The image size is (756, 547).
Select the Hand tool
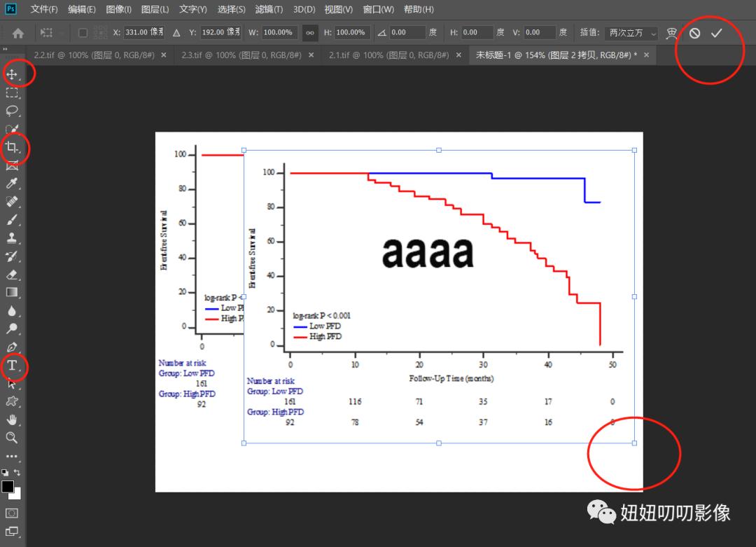tap(12, 420)
